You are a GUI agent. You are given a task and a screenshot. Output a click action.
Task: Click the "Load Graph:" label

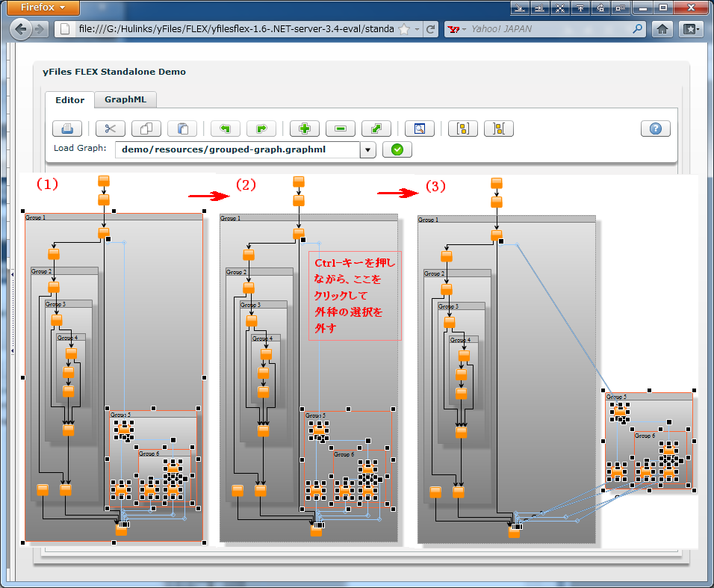click(80, 148)
